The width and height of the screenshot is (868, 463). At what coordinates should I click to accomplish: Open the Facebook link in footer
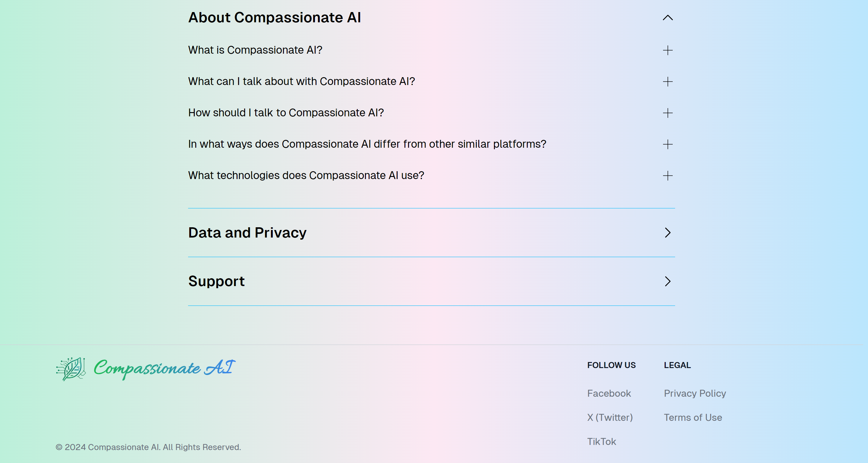coord(609,393)
